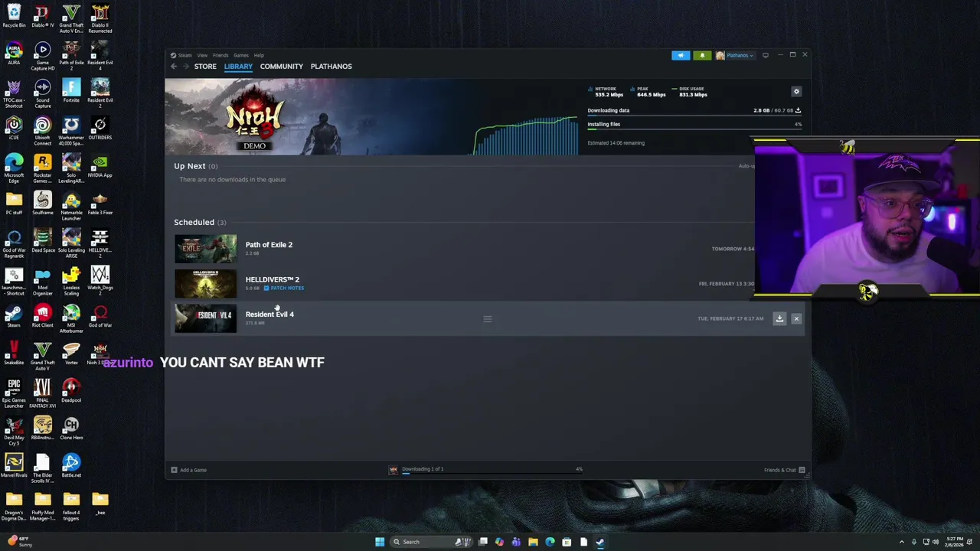Start Resident Evil 4 download now
The image size is (980, 551).
coord(779,318)
